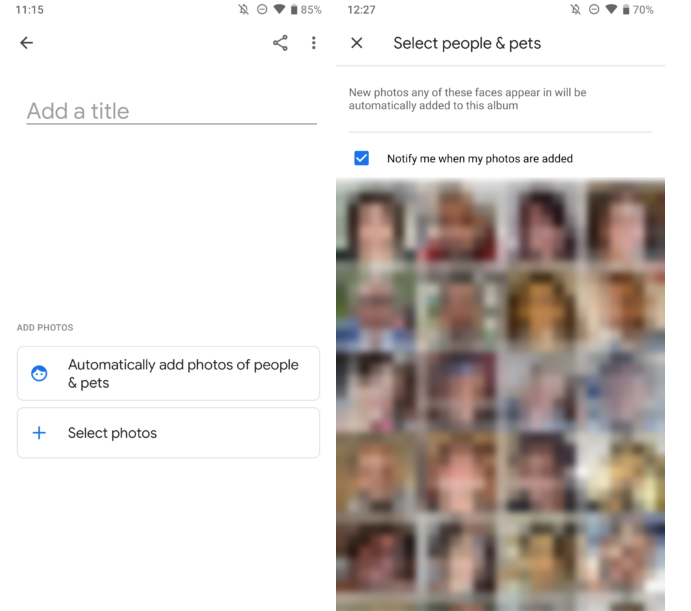This screenshot has width=691, height=611.
Task: Tap the New photos automatically added description text
Action: coord(468,99)
